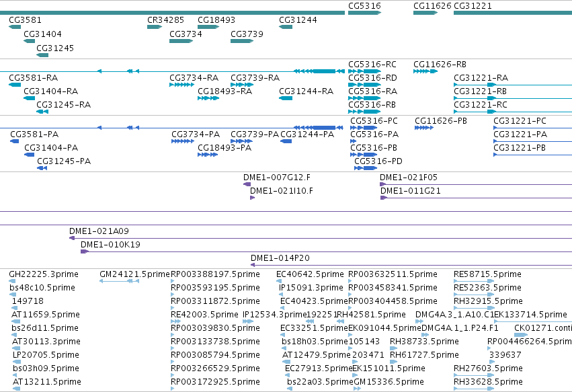The width and height of the screenshot is (572, 392).
Task: Select EST LP20705.5prime
Action: click(x=16, y=362)
